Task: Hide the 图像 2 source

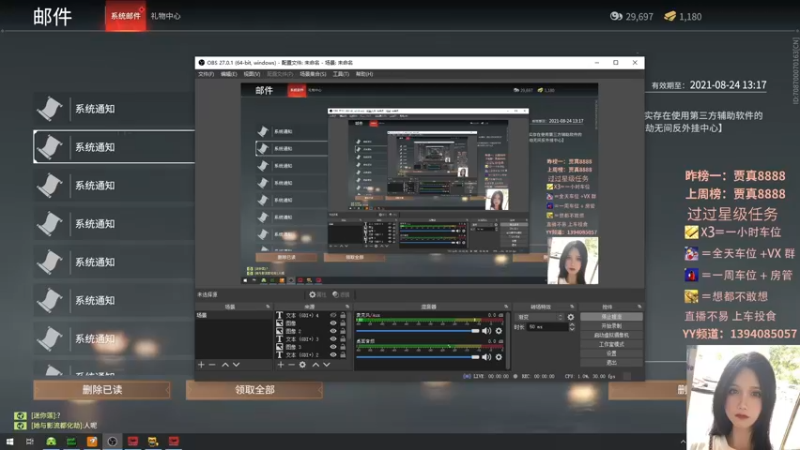Action: click(x=333, y=331)
